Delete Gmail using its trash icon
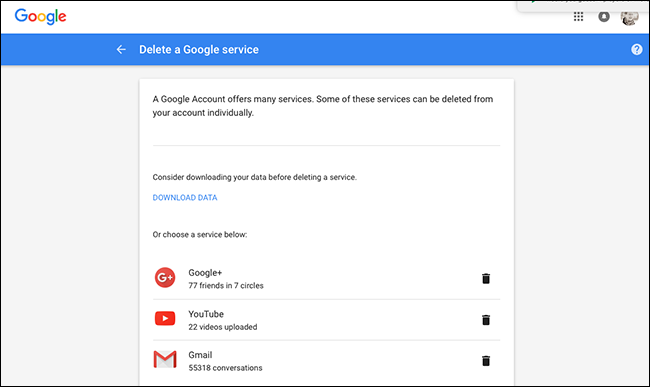The height and width of the screenshot is (387, 650). tap(486, 361)
